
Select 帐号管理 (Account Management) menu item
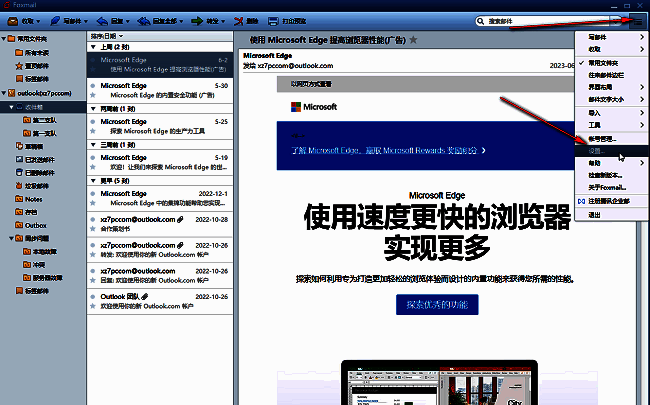tap(607, 138)
